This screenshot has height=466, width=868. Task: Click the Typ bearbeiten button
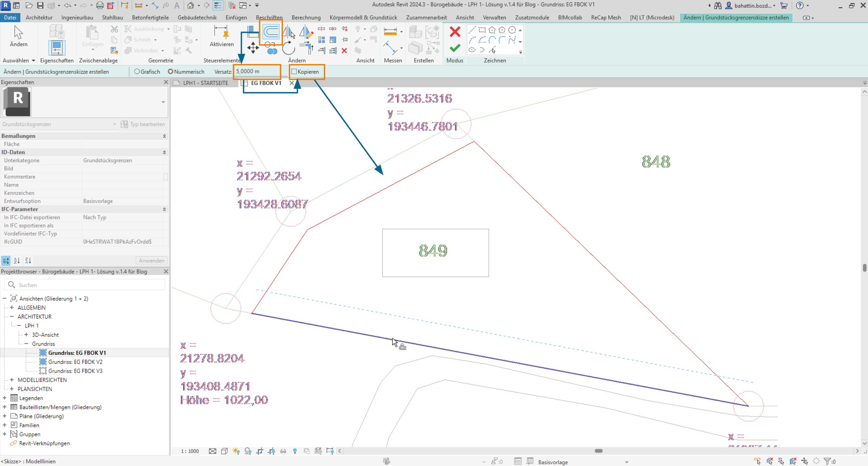[x=143, y=124]
